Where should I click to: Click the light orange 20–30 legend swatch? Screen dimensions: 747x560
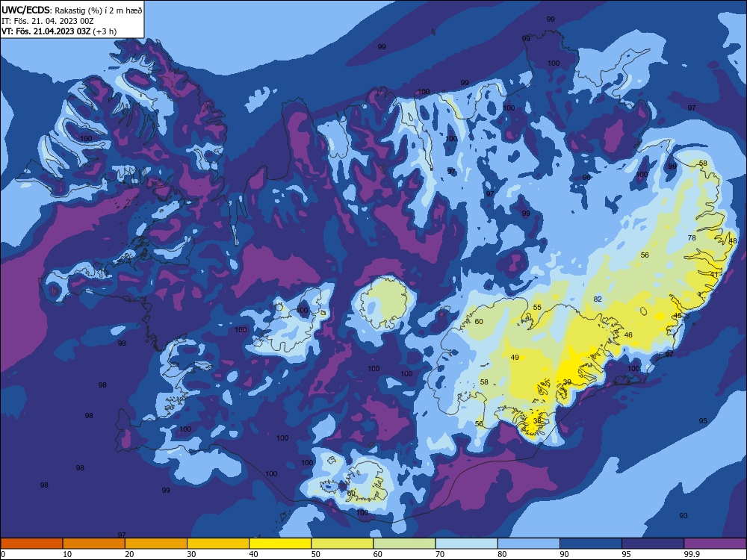156,544
